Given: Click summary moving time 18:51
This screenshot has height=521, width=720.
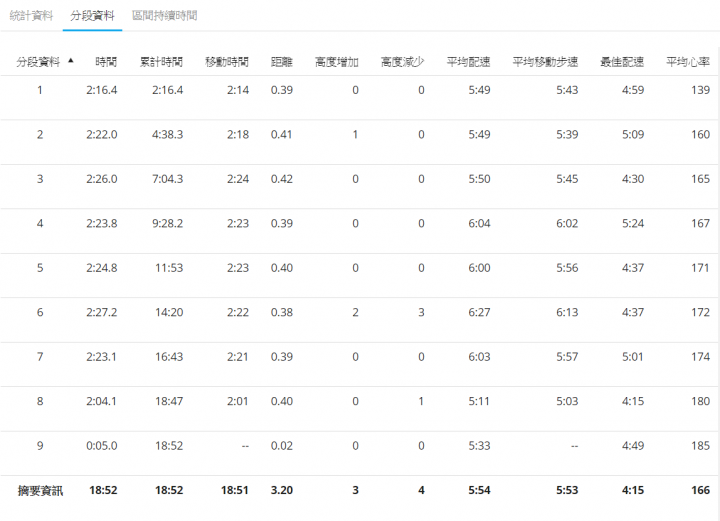Looking at the screenshot, I should click(x=235, y=491).
